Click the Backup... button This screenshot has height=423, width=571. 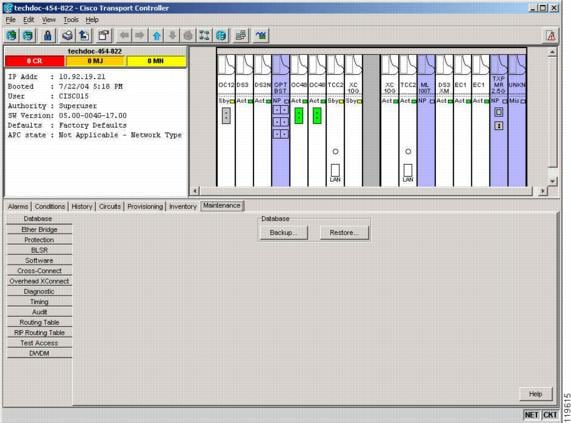tap(283, 233)
